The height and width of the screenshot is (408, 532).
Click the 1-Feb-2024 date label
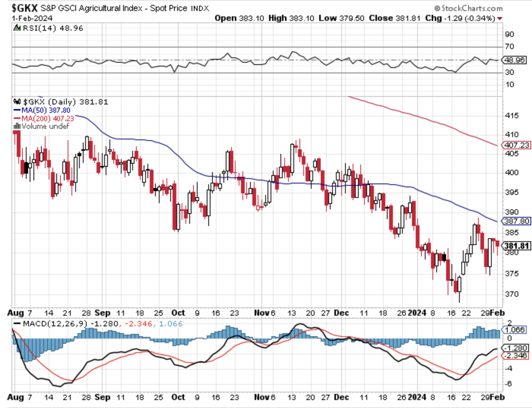click(32, 18)
